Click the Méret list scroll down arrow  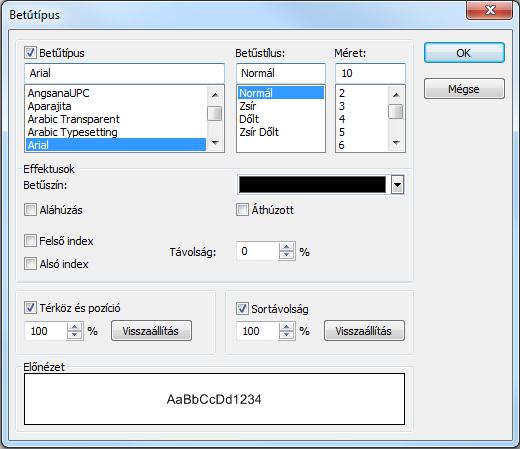click(396, 143)
